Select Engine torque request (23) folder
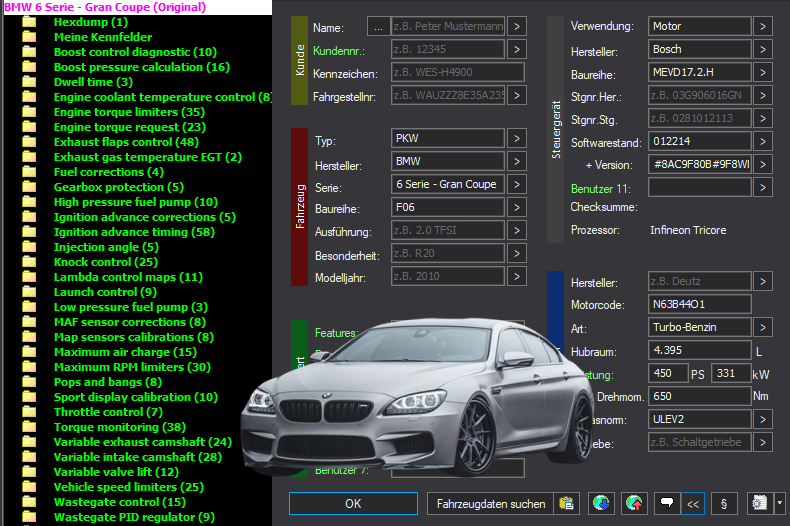Screen dimensions: 790x526 [x=129, y=127]
